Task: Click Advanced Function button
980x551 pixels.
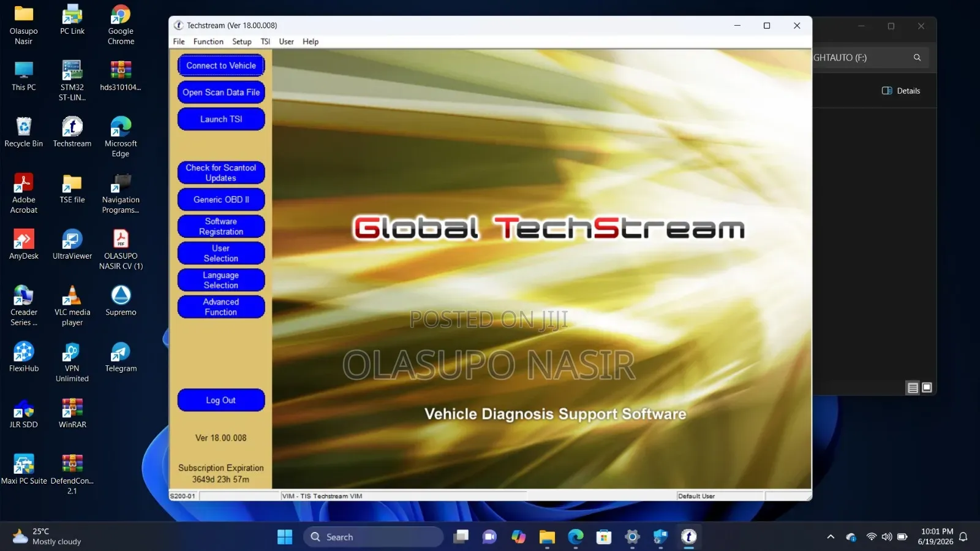Action: click(x=221, y=307)
